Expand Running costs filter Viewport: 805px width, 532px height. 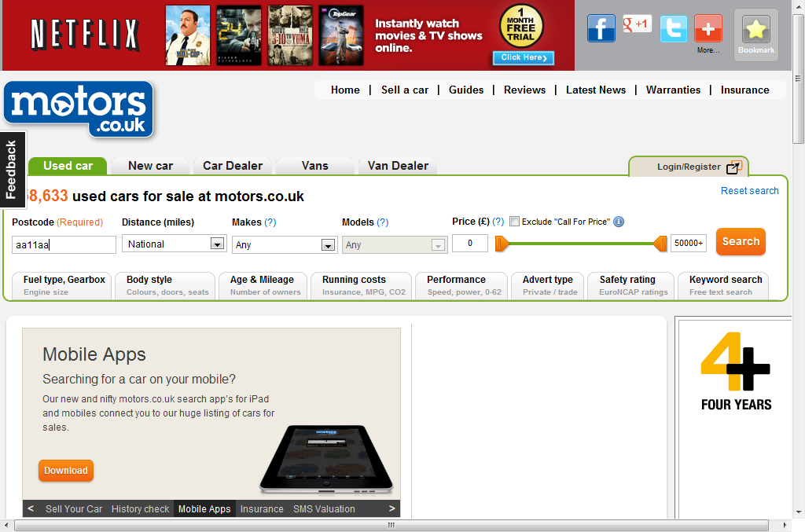tap(361, 285)
